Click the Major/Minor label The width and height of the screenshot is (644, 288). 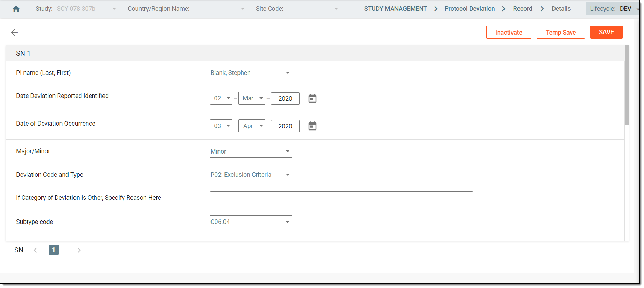(x=33, y=151)
